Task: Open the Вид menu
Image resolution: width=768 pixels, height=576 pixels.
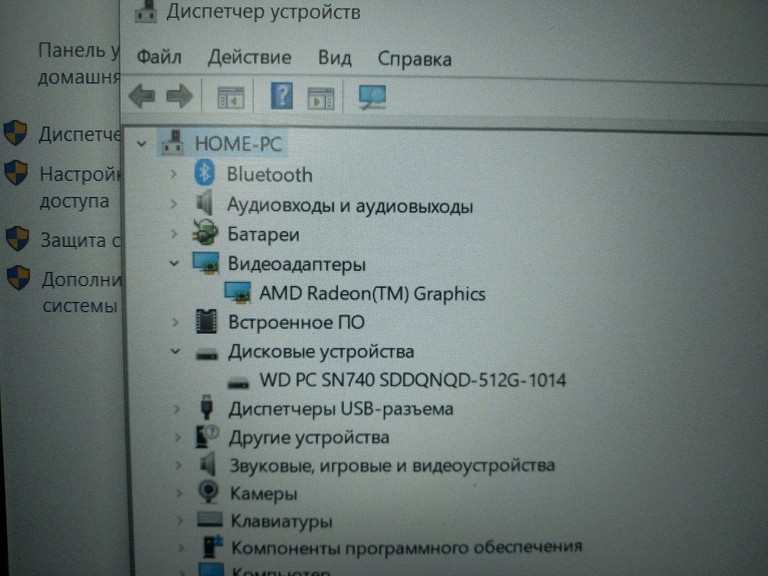Action: tap(335, 58)
